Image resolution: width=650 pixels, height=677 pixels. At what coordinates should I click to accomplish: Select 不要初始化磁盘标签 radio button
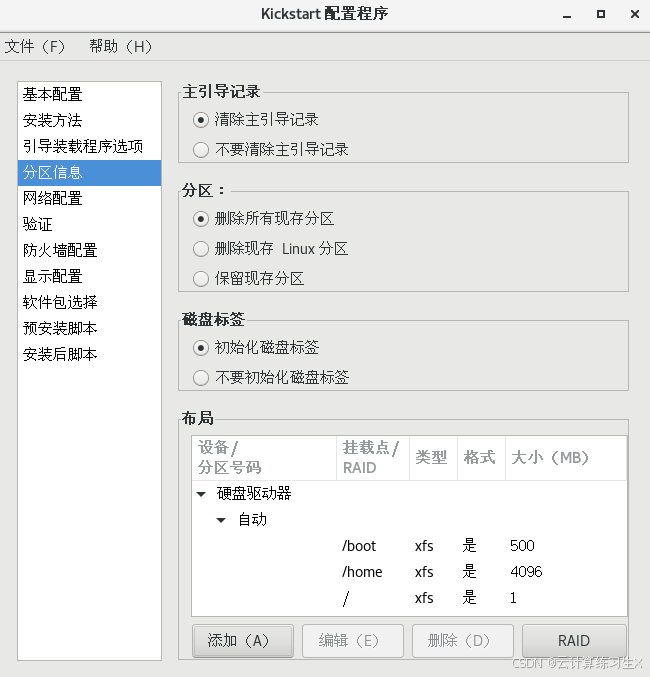[x=201, y=378]
